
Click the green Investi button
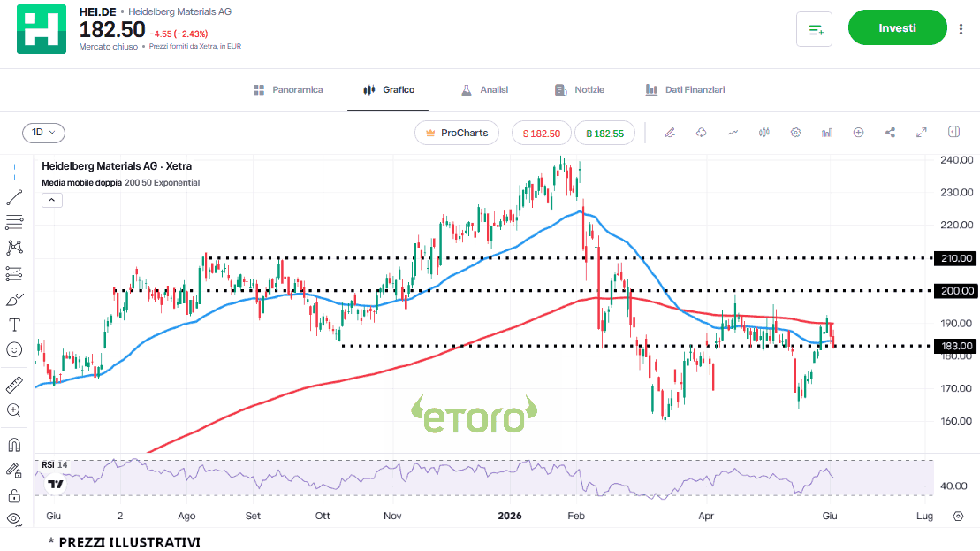pyautogui.click(x=898, y=27)
